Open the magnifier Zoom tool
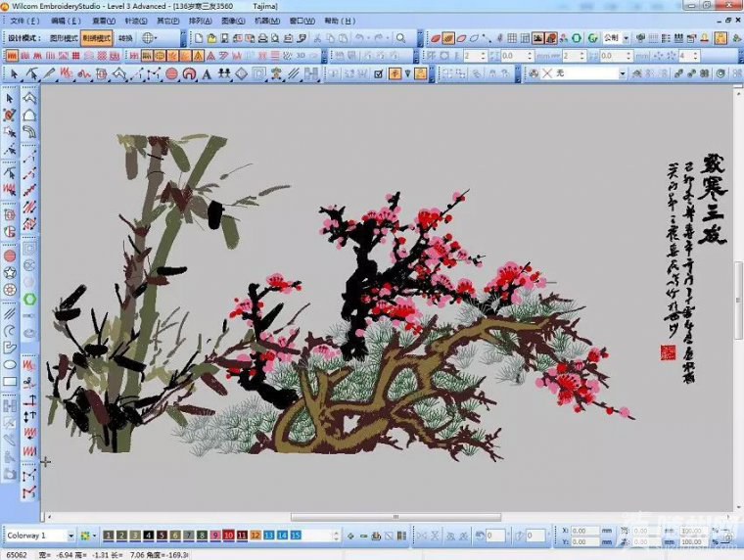The height and width of the screenshot is (560, 744). 401,38
